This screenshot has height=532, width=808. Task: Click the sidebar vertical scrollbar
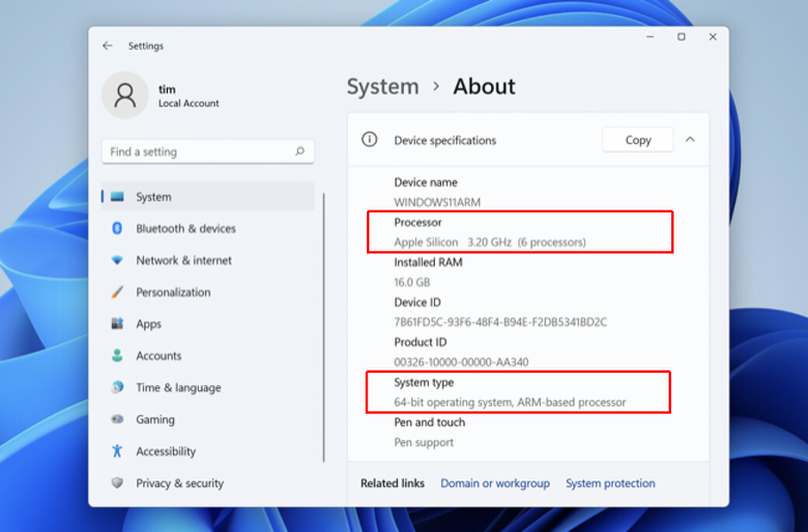click(324, 328)
